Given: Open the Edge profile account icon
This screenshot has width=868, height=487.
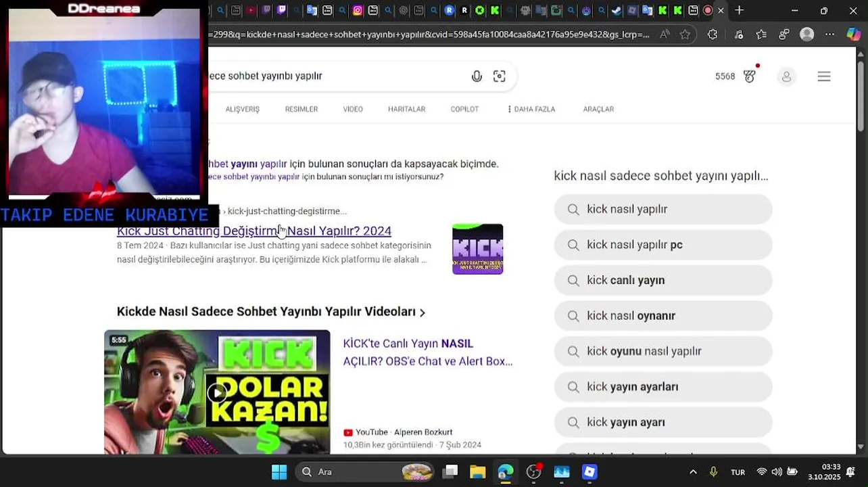Looking at the screenshot, I should pos(806,34).
